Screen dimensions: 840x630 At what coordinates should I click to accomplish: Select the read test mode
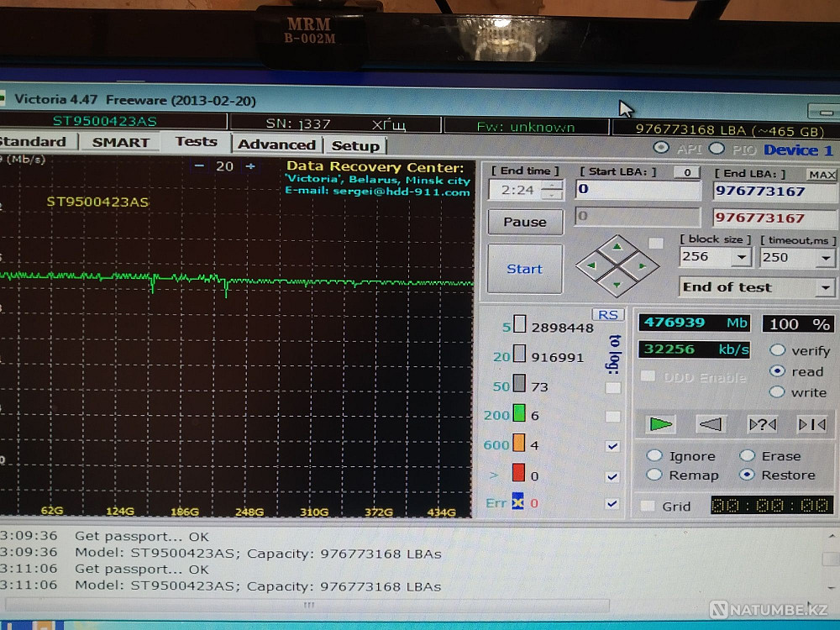pos(777,370)
